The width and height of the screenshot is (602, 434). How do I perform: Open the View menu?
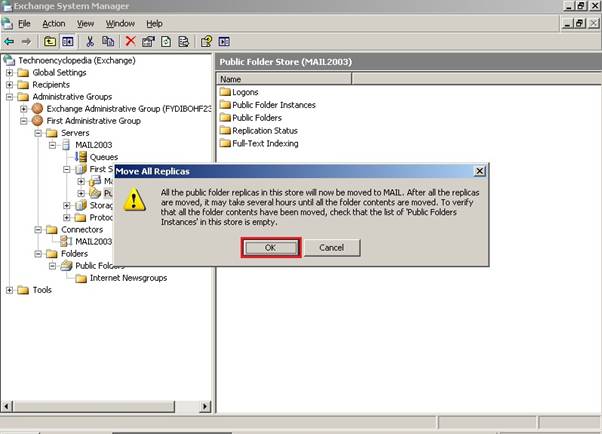[x=85, y=23]
